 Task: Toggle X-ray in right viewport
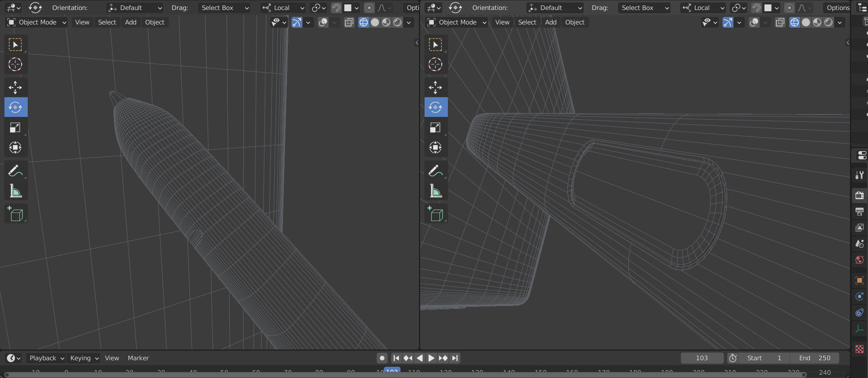(780, 22)
